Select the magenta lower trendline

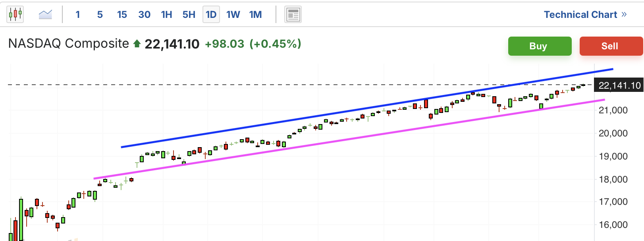(x=349, y=139)
